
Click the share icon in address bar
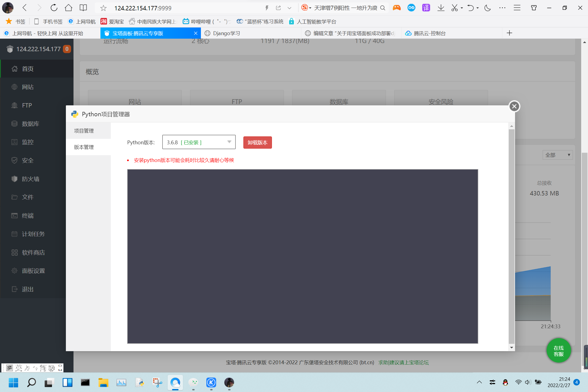coord(278,8)
